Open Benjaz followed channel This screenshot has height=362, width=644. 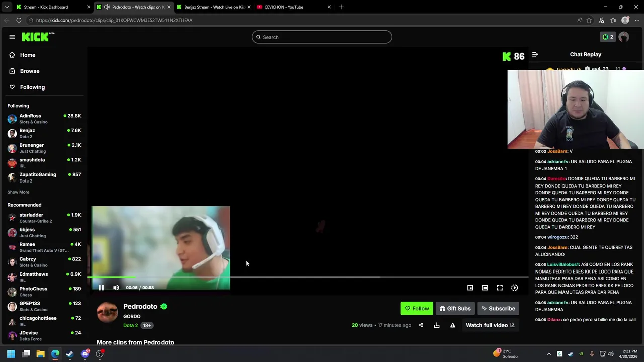pyautogui.click(x=44, y=133)
